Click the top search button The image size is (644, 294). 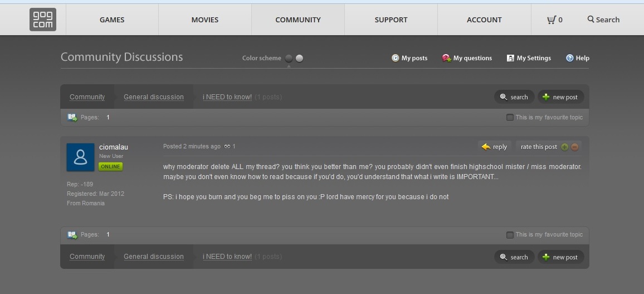tap(514, 97)
